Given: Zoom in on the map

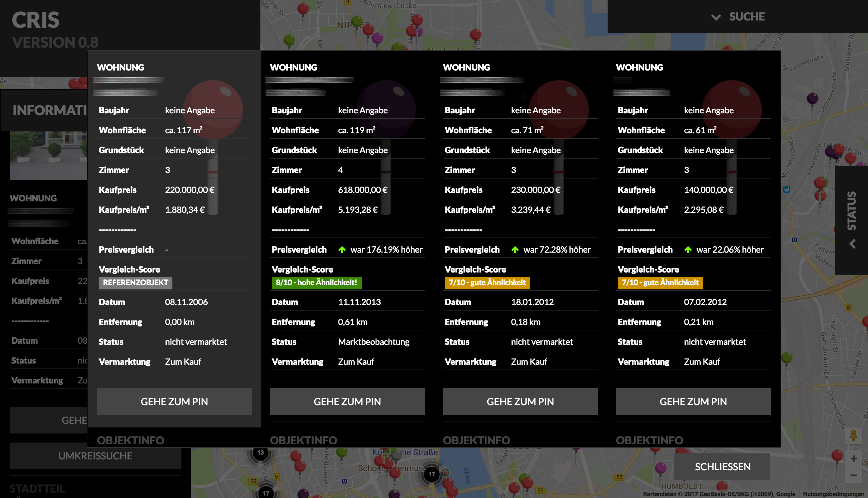Looking at the screenshot, I should [x=853, y=459].
